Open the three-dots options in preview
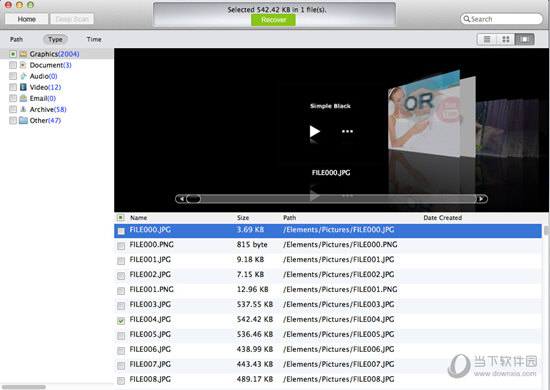 click(x=347, y=132)
